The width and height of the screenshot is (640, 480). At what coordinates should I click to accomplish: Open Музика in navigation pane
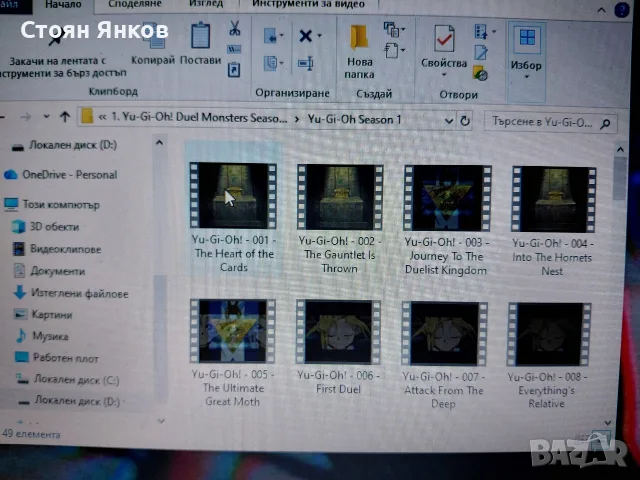pyautogui.click(x=42, y=336)
